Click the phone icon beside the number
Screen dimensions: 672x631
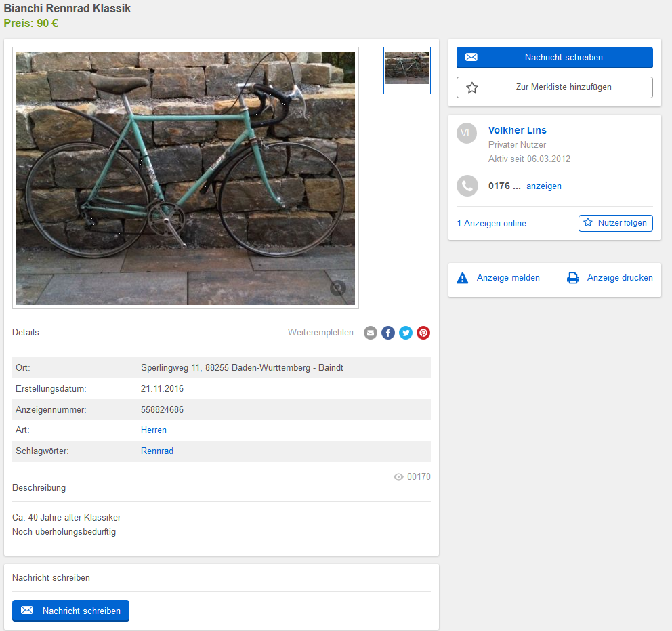coord(467,186)
